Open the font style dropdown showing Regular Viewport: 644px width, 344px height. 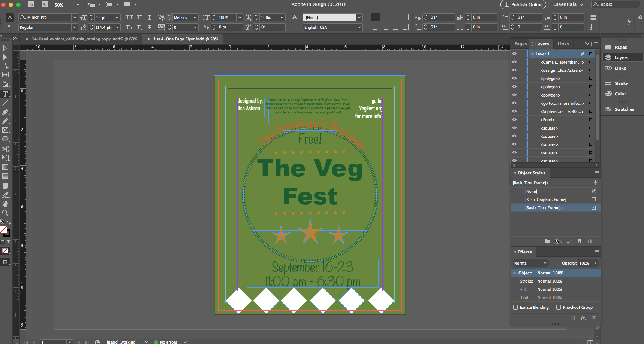(x=75, y=27)
